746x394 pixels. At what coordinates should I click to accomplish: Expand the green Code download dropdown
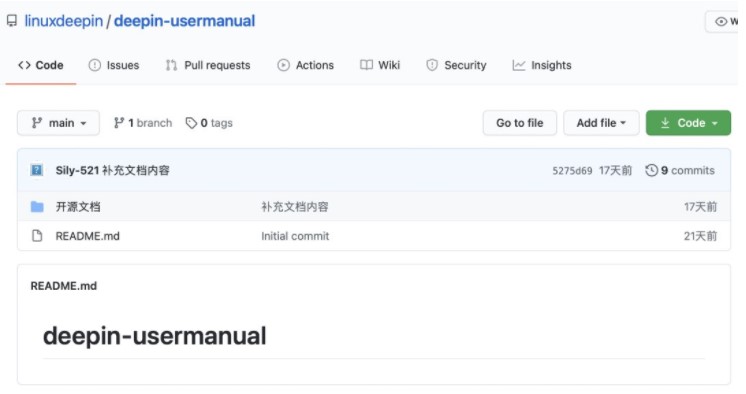[688, 123]
